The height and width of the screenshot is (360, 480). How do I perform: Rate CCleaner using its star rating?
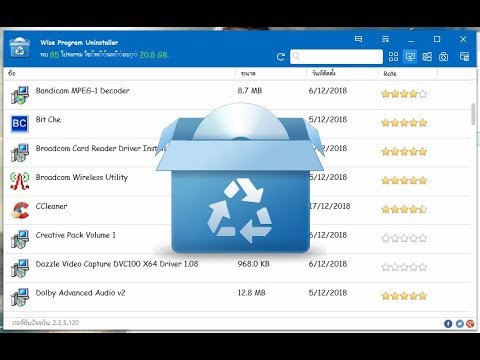pos(404,209)
